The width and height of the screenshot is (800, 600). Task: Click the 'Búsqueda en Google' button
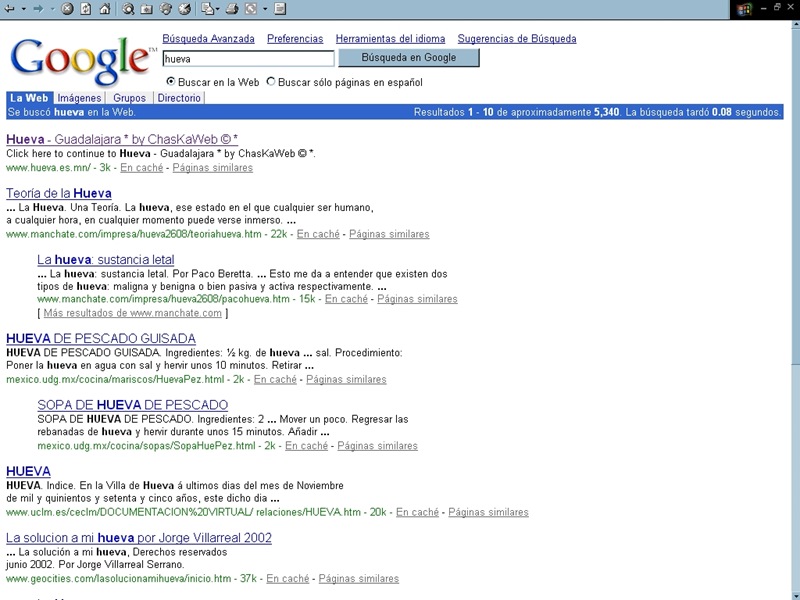pos(409,58)
